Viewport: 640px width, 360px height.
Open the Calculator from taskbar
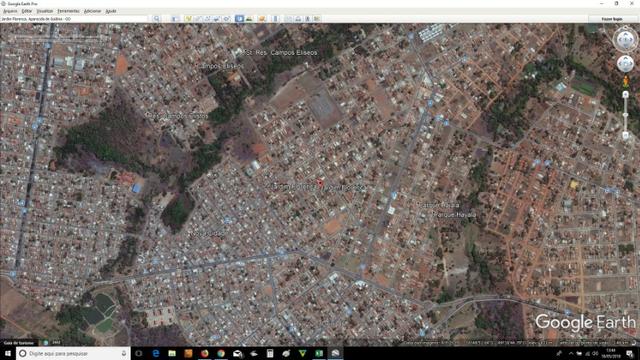click(x=270, y=353)
